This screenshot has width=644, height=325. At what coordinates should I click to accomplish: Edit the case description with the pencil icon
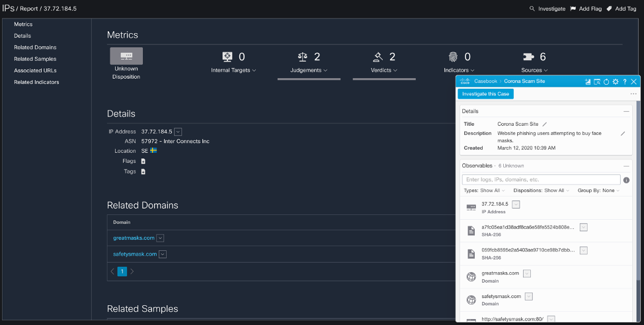coord(622,133)
